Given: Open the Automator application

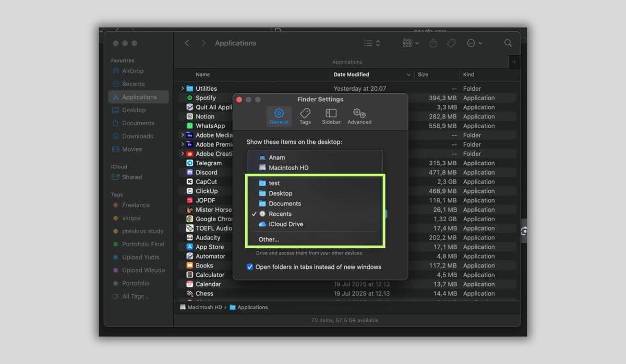Looking at the screenshot, I should coord(190,256).
